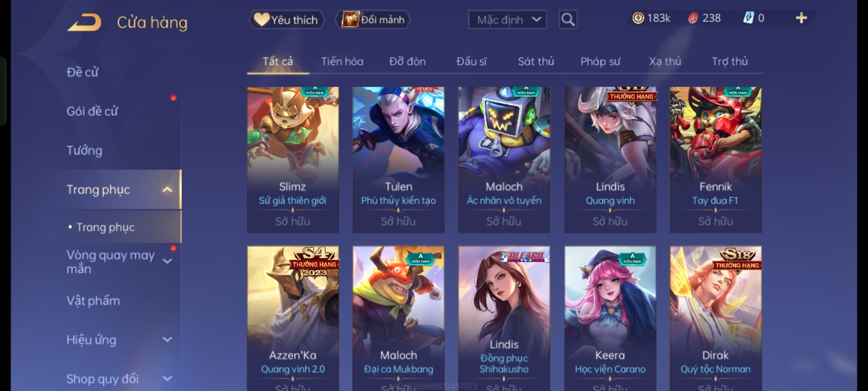This screenshot has height=391, width=868.
Task: Select the Sát thủ category tab
Action: point(536,62)
